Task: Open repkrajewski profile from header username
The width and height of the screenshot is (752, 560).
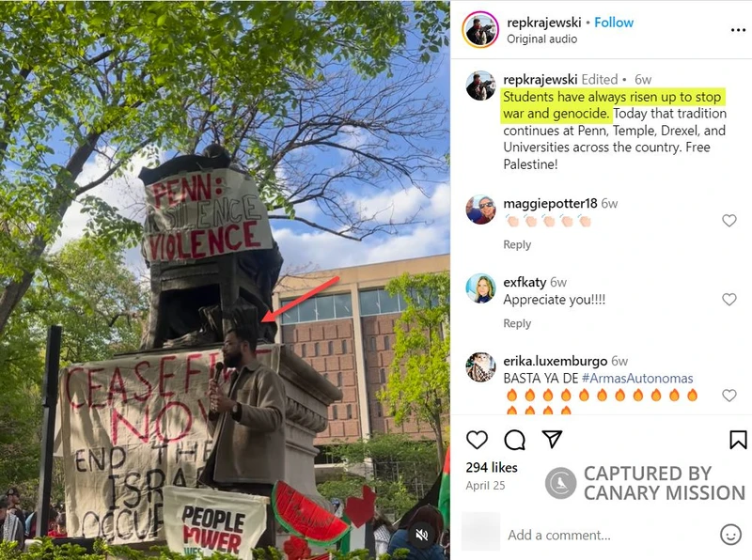Action: point(544,23)
